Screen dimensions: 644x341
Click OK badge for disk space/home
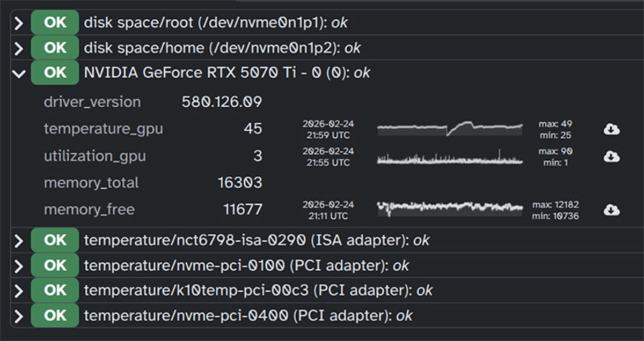(54, 47)
